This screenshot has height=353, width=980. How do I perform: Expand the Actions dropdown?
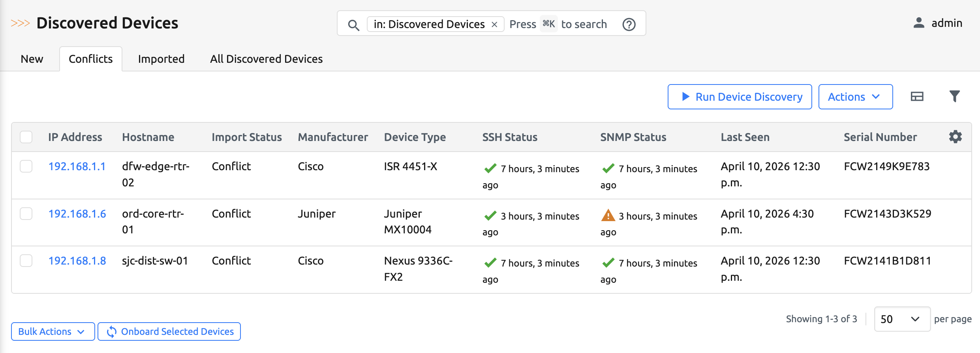click(855, 97)
